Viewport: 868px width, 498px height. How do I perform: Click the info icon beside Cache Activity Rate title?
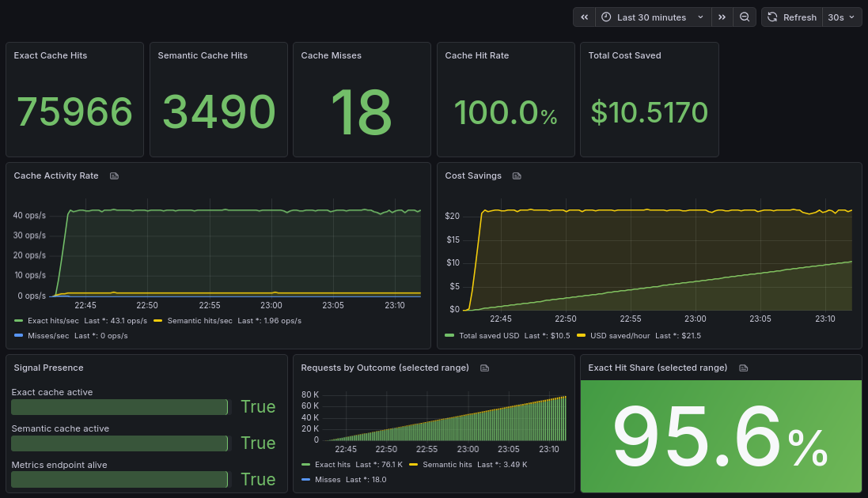(114, 175)
